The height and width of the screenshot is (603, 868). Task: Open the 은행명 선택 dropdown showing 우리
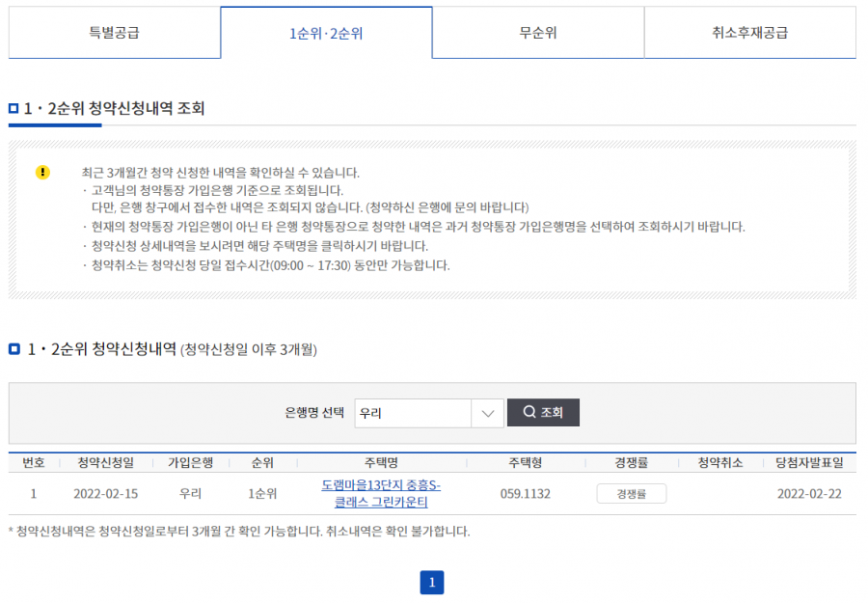pyautogui.click(x=429, y=413)
